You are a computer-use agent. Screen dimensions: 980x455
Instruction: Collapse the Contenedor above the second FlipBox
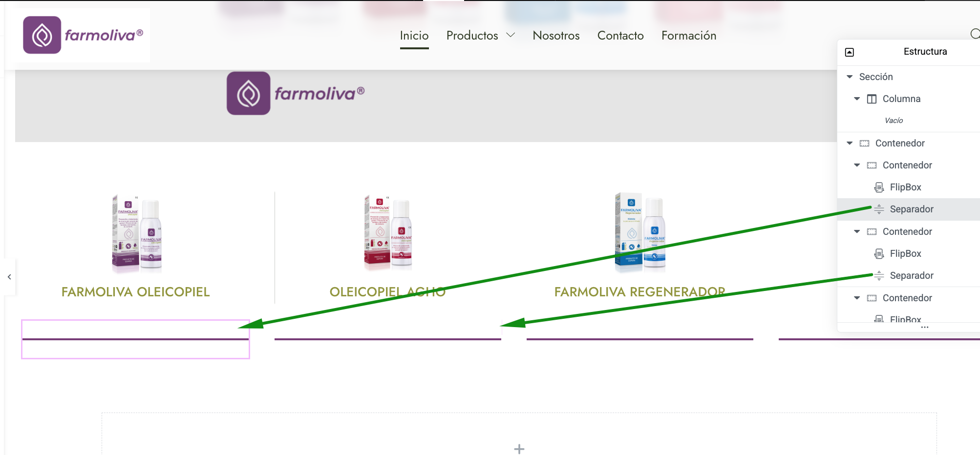pos(857,231)
